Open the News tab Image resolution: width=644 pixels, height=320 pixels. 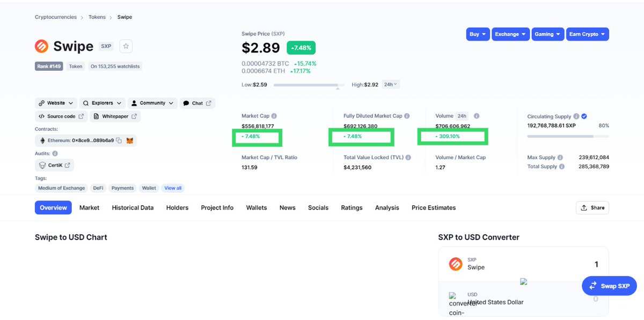[x=287, y=208]
